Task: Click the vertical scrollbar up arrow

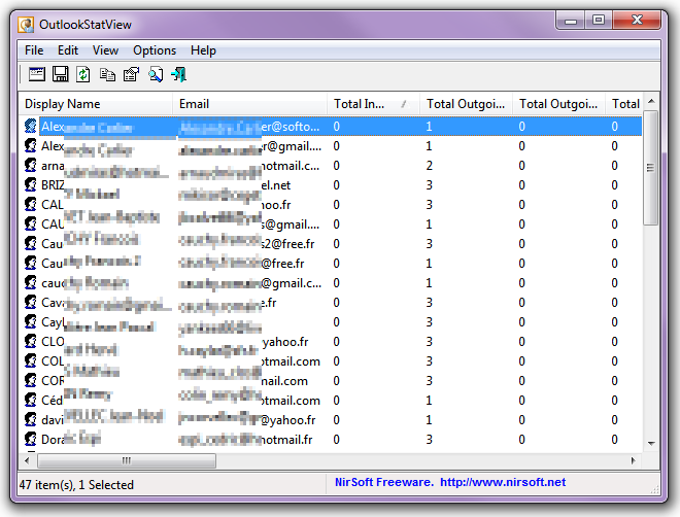Action: click(x=651, y=101)
